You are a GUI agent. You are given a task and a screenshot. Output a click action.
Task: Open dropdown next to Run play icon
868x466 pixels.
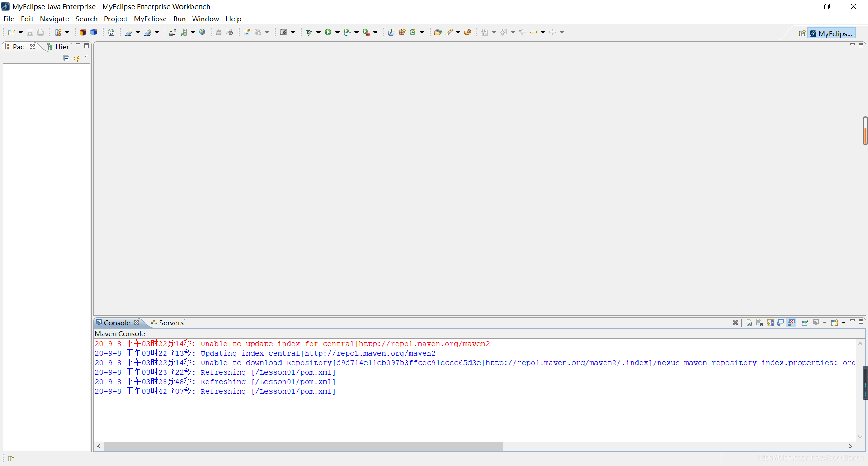[x=337, y=32]
